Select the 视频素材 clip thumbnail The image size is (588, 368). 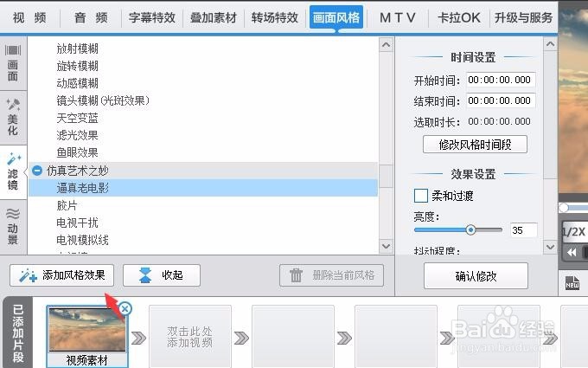[x=87, y=330]
